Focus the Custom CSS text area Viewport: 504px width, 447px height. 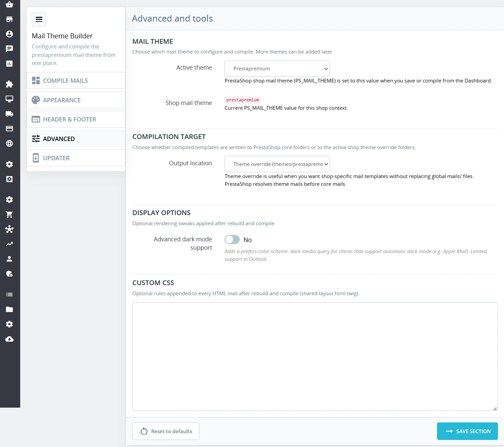[315, 356]
